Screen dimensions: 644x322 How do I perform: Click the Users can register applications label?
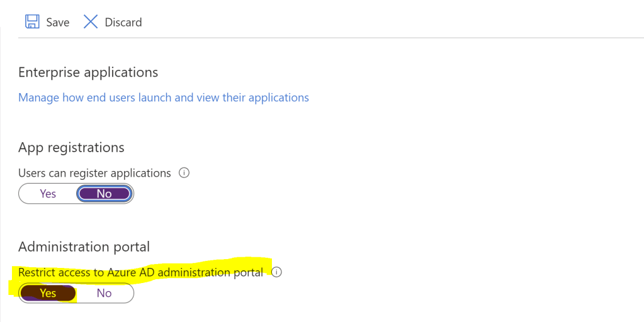point(94,173)
